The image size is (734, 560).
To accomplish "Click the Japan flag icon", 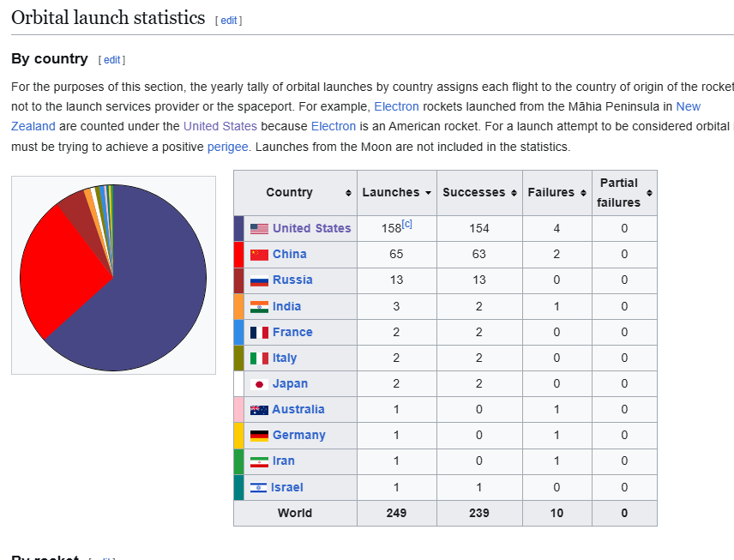I will (x=259, y=384).
